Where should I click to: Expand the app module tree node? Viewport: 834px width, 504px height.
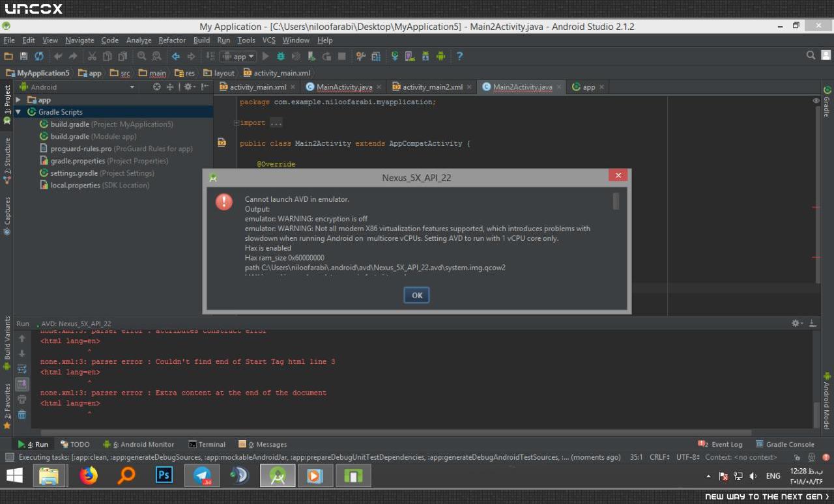point(18,100)
